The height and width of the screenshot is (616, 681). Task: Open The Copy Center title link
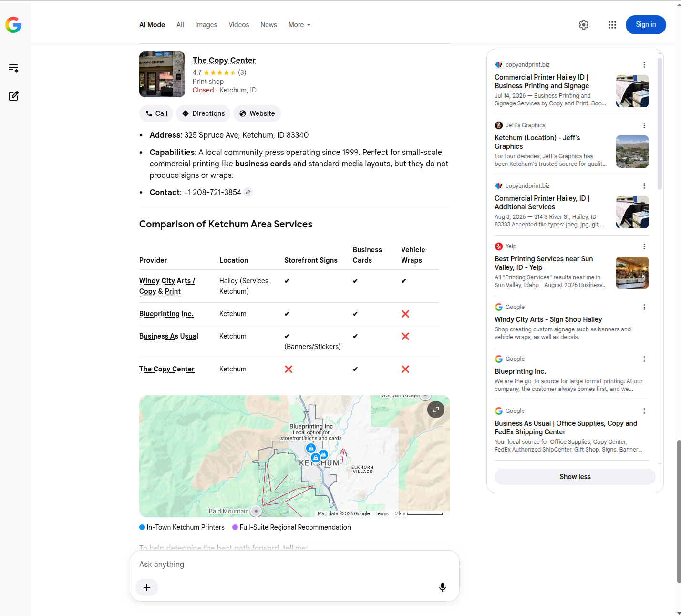[224, 60]
